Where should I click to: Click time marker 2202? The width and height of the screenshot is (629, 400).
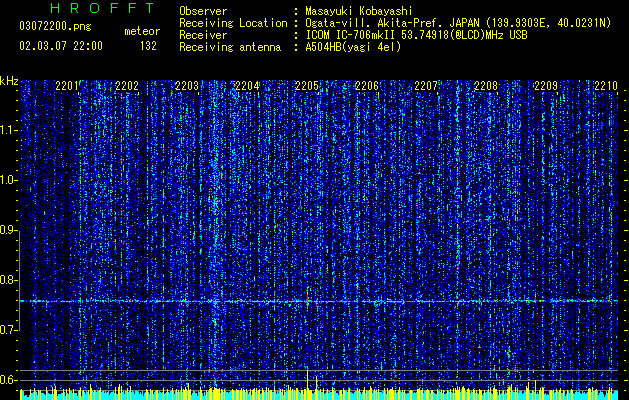coord(127,85)
